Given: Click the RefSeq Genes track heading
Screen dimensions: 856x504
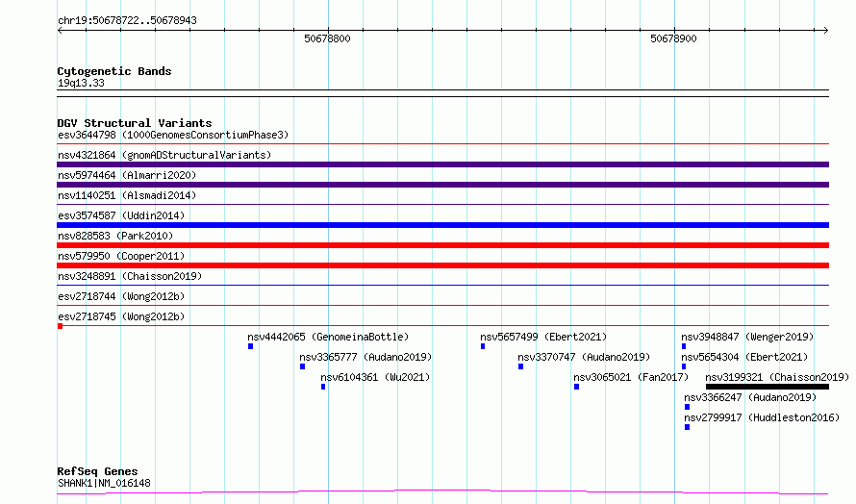Looking at the screenshot, I should [97, 471].
